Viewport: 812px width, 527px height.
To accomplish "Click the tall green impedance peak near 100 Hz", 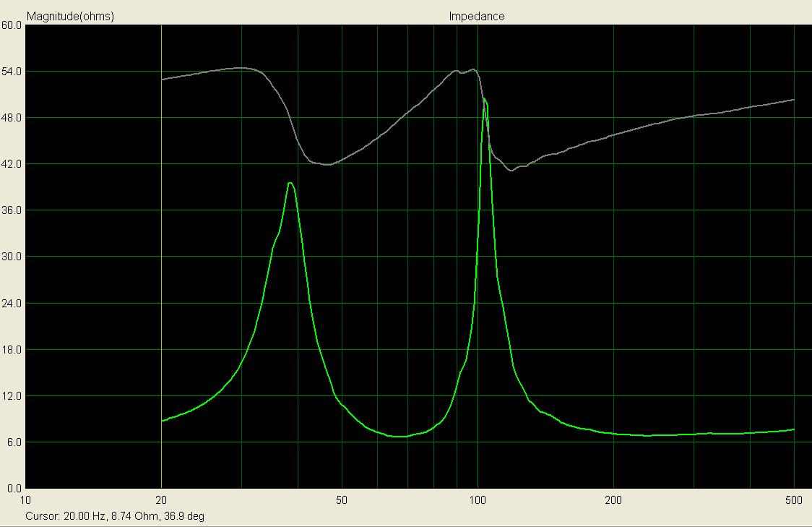I will 485,100.
